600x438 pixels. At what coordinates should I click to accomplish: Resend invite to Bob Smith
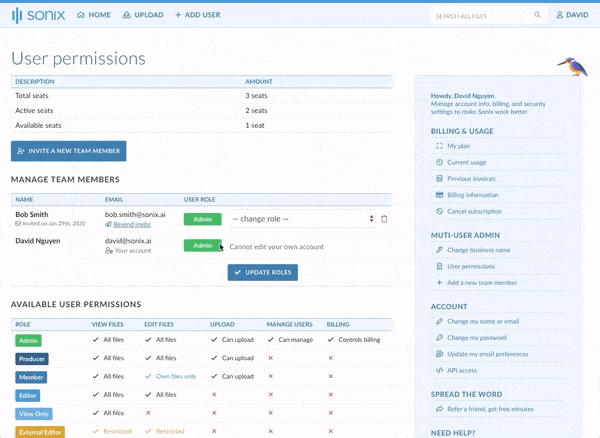click(x=131, y=225)
